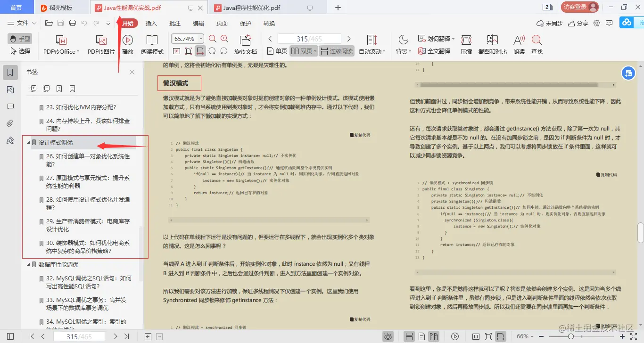Open 查找 search
Screen dimensions: 644x343
(537, 44)
